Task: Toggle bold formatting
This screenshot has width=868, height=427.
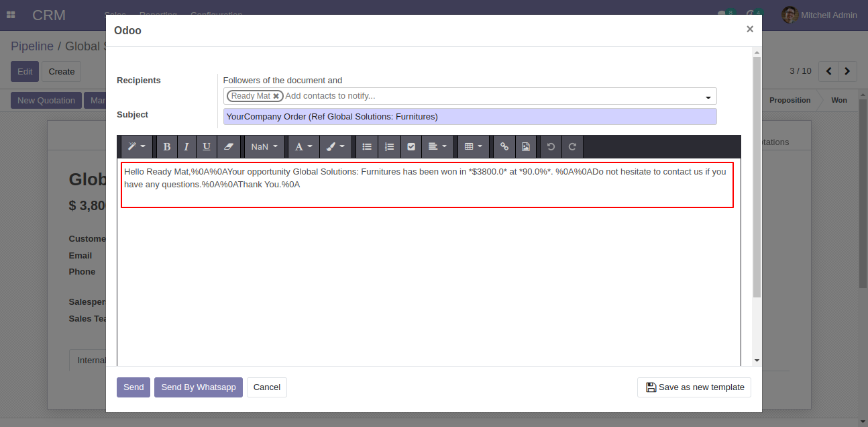Action: [166, 146]
